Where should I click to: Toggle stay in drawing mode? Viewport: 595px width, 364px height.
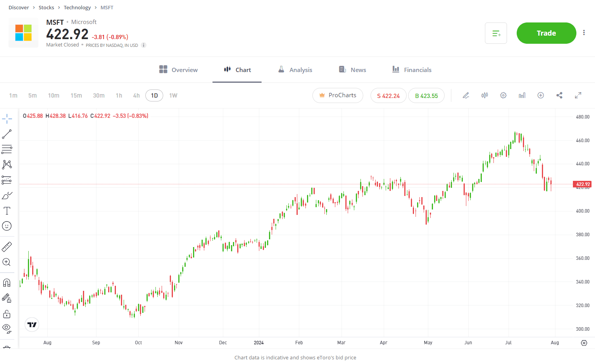(x=7, y=298)
